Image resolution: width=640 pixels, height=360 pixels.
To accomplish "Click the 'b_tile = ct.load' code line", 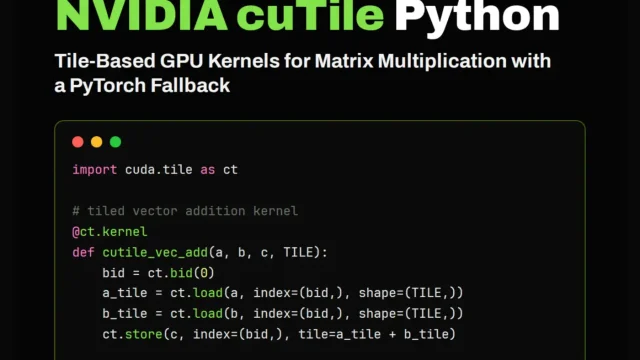I will (283, 313).
